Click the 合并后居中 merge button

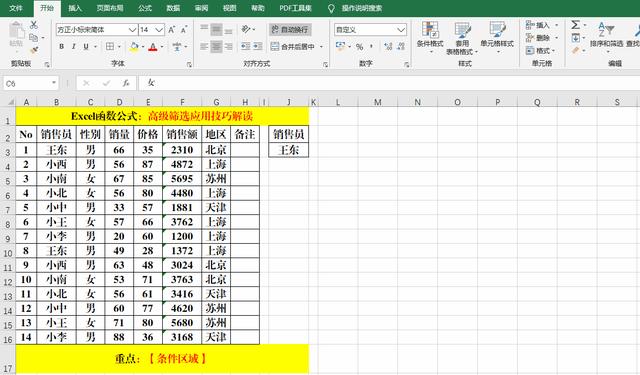(293, 47)
